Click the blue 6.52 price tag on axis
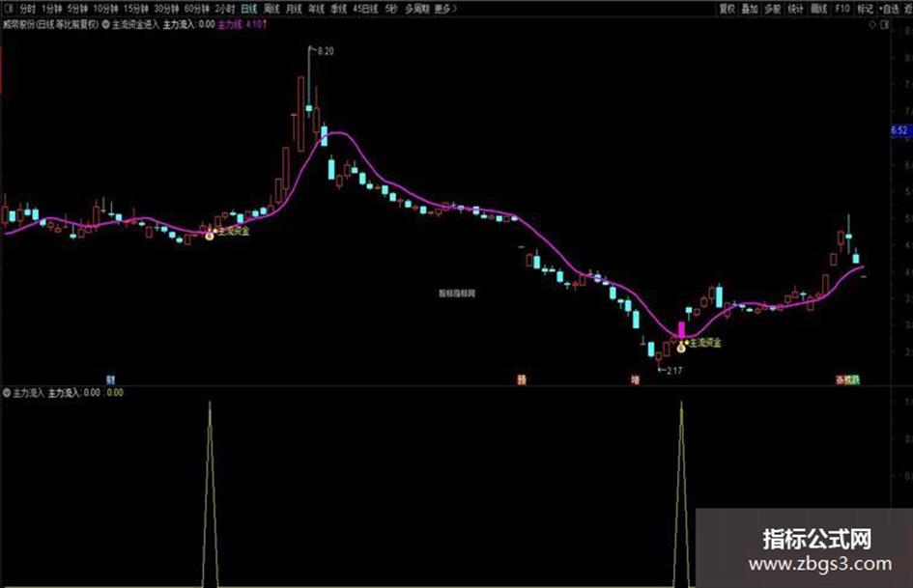Viewport: 913px width, 588px height. click(x=899, y=130)
